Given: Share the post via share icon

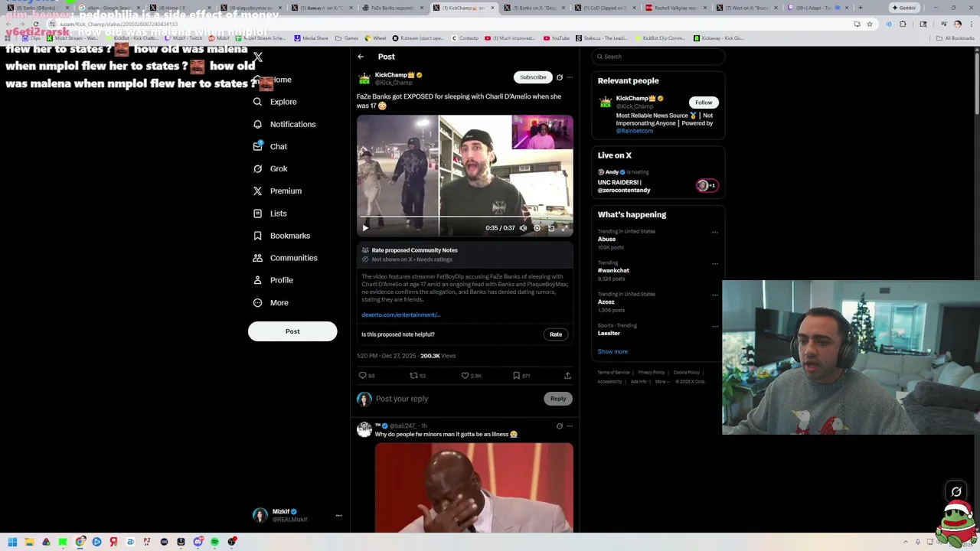Looking at the screenshot, I should click(567, 376).
